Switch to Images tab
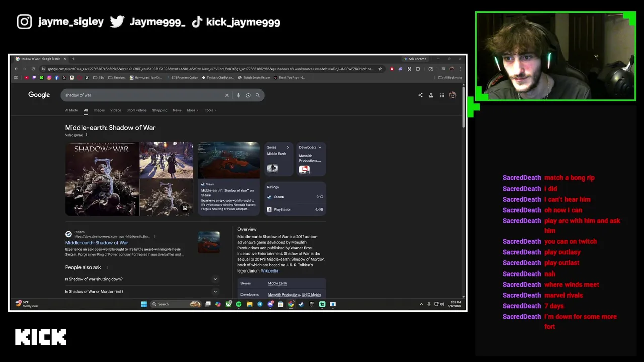 click(99, 110)
